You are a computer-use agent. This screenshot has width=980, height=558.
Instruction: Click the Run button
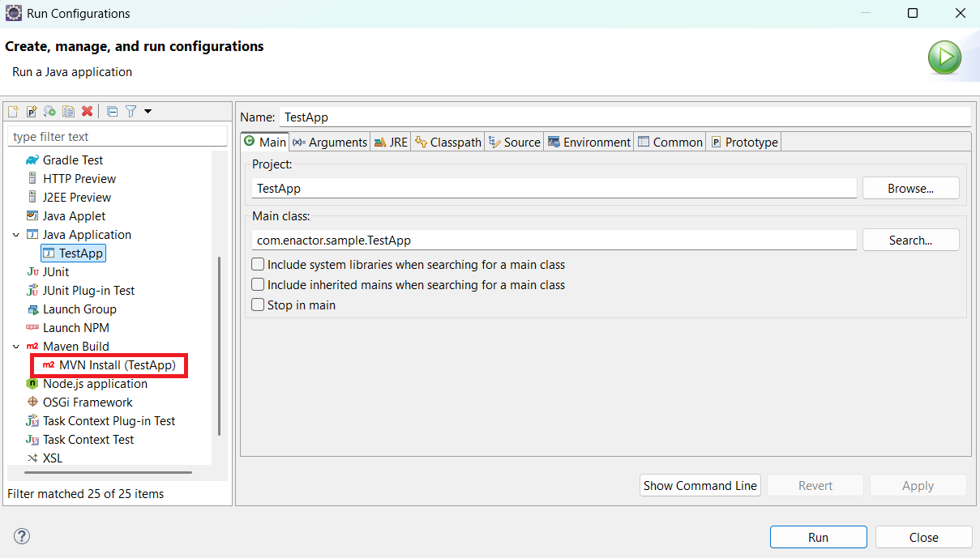[819, 537]
